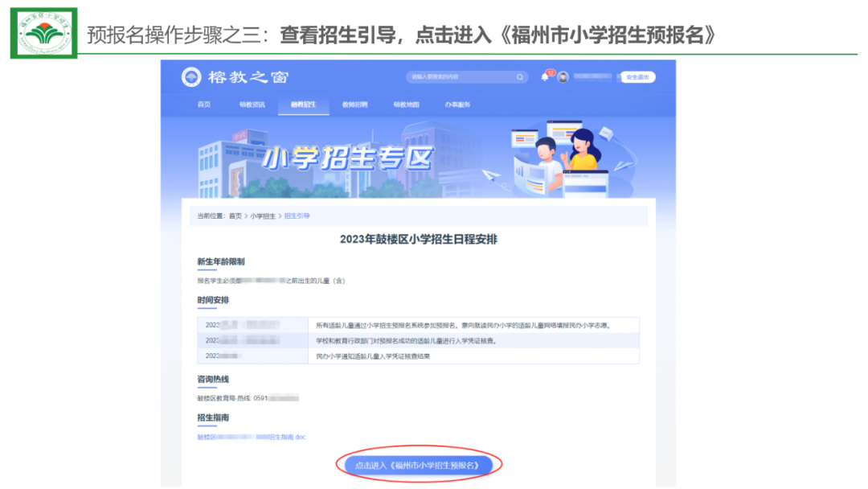Open the 办事服务 navigation tab
Image resolution: width=868 pixels, height=489 pixels.
pos(457,105)
